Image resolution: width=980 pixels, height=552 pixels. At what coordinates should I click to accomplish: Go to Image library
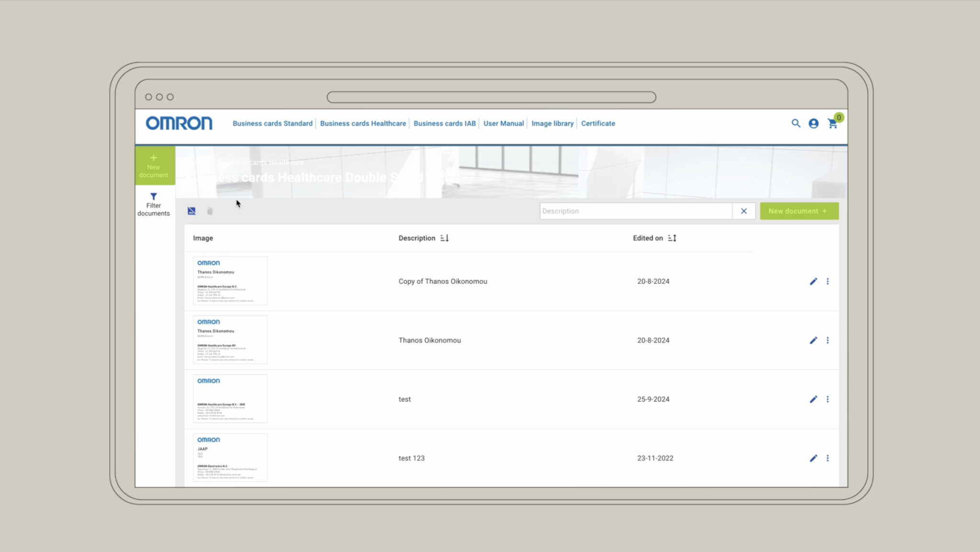[x=552, y=124]
